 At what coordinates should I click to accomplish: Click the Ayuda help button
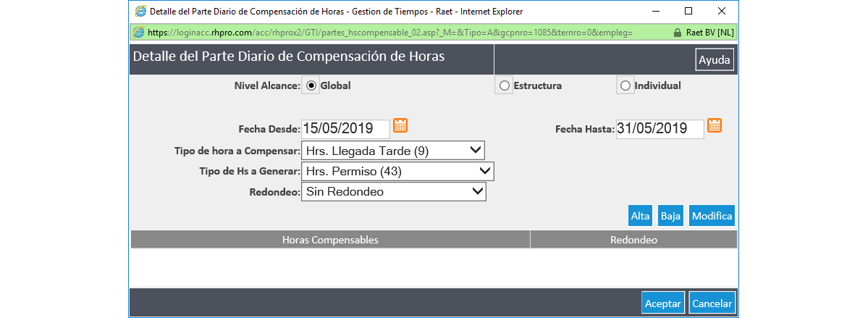click(x=715, y=60)
